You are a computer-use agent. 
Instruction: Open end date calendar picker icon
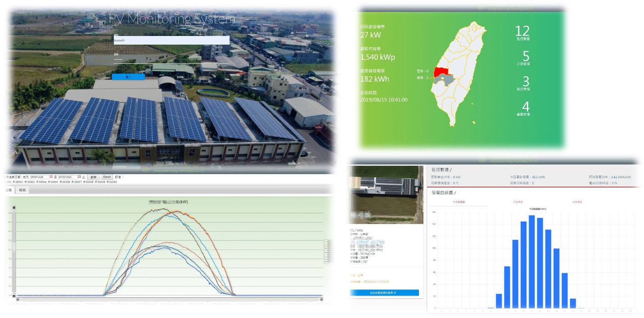[x=79, y=177]
